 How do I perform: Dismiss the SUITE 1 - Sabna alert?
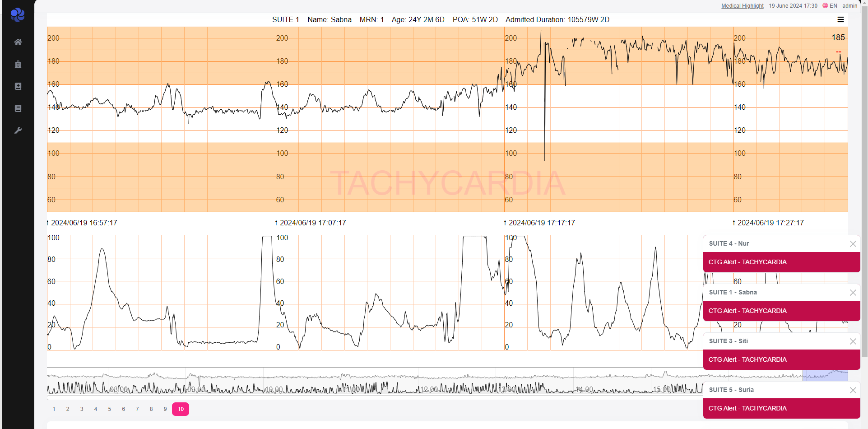(x=853, y=293)
